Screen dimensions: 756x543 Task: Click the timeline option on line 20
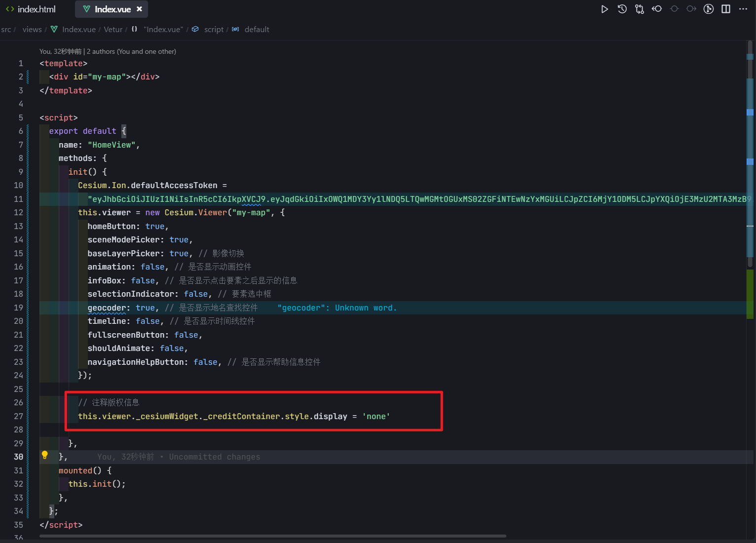(107, 321)
